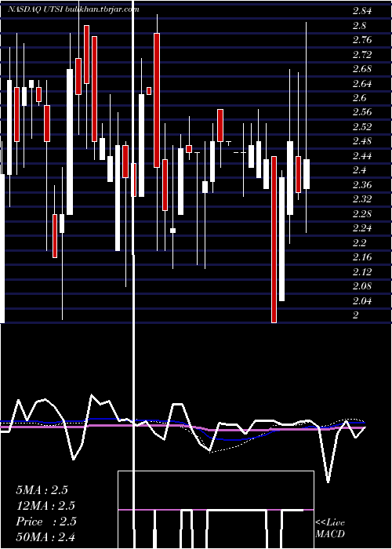Click the 2 price axis label
The image size is (392, 549).
[x=356, y=315]
